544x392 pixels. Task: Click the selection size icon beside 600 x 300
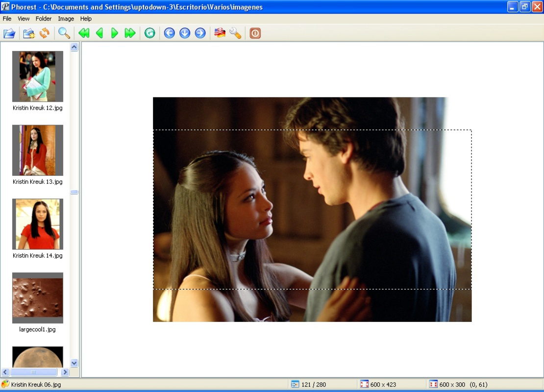point(433,384)
